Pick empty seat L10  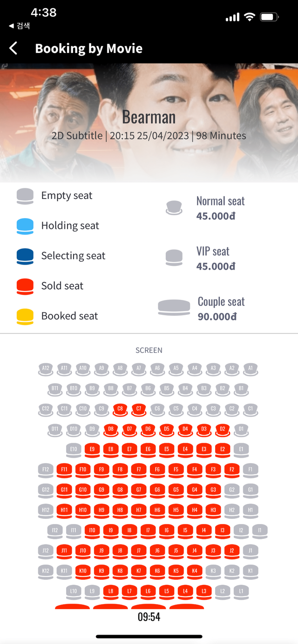tap(74, 591)
